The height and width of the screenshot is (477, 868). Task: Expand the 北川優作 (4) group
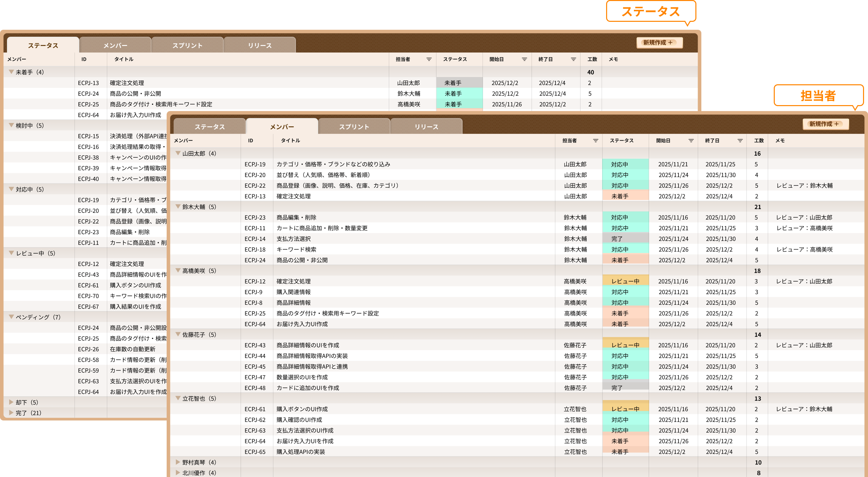coord(178,473)
